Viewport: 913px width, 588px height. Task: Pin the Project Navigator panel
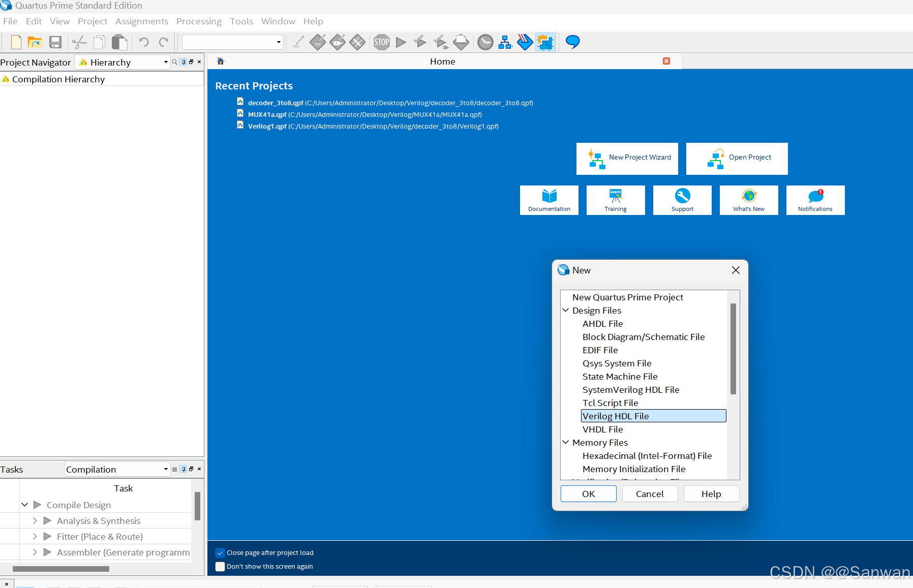tap(184, 62)
